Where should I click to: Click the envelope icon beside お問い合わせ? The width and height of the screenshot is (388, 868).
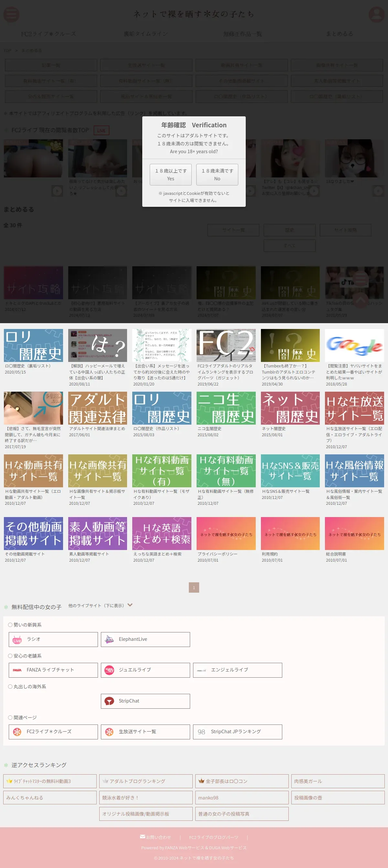point(143,837)
